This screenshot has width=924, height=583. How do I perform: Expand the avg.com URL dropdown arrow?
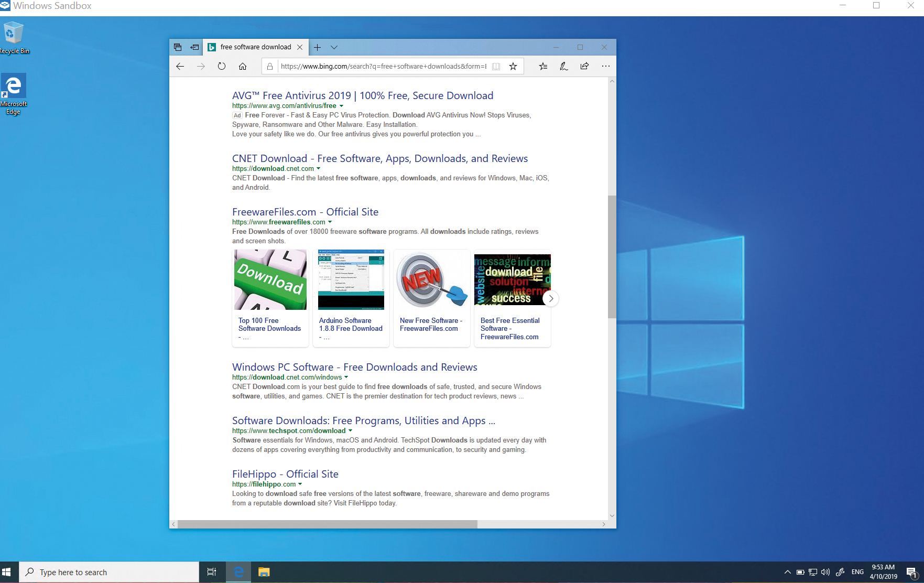[x=342, y=106]
